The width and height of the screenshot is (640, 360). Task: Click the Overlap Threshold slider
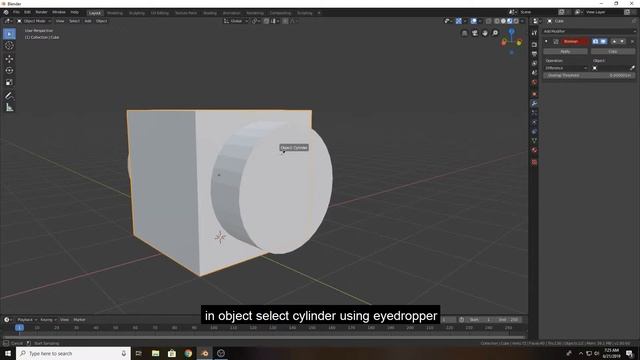[589, 76]
